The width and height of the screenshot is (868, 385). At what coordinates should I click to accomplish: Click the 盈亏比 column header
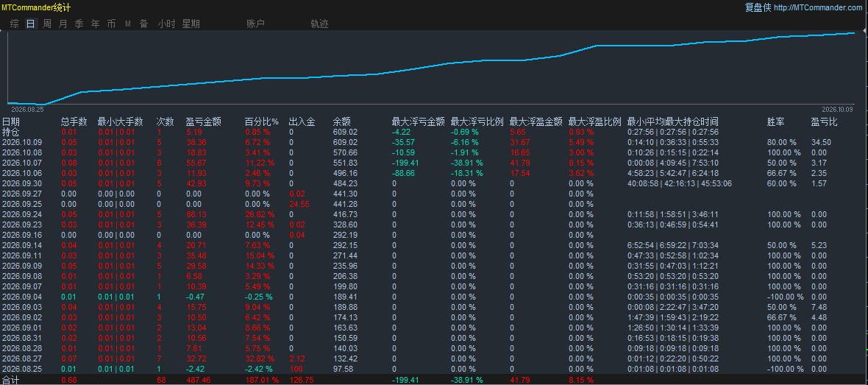[825, 122]
